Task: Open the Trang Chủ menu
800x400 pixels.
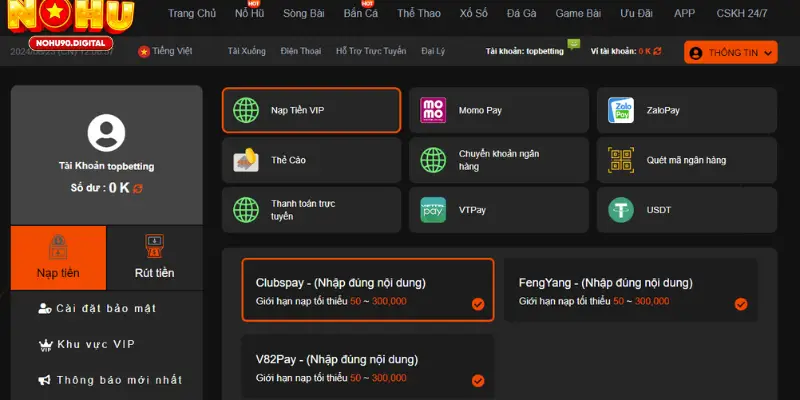Action: (192, 14)
